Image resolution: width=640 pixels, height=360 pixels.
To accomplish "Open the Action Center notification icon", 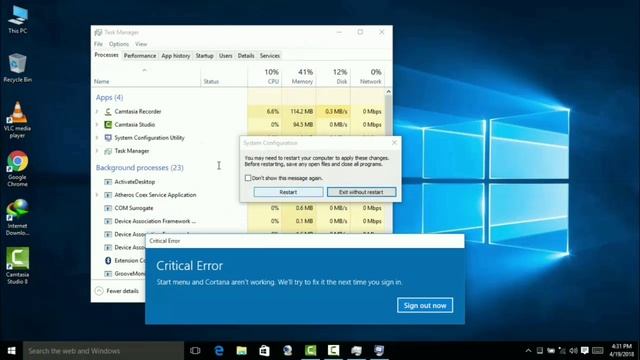I will point(584,351).
